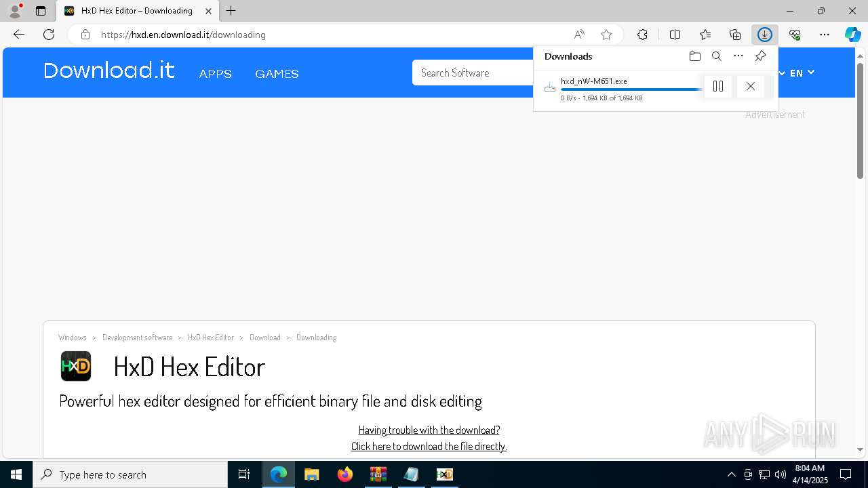Open tab actions menu icon
868x488 pixels.
41,11
